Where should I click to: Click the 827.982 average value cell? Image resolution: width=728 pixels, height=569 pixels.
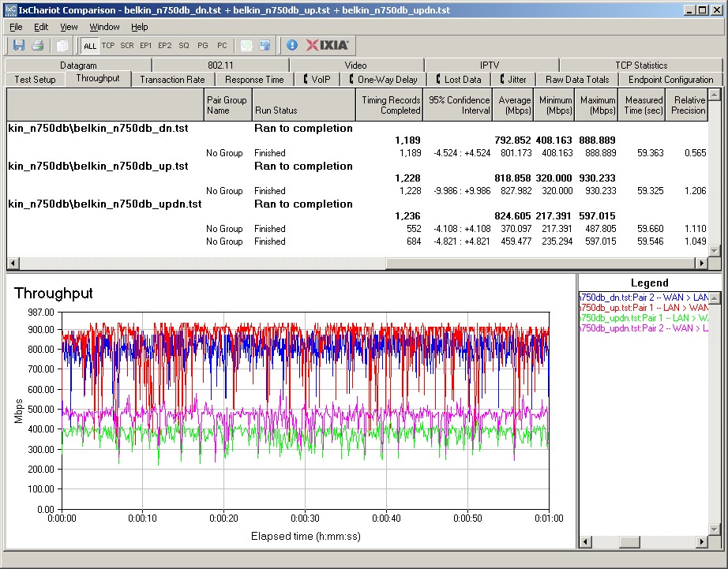[516, 191]
